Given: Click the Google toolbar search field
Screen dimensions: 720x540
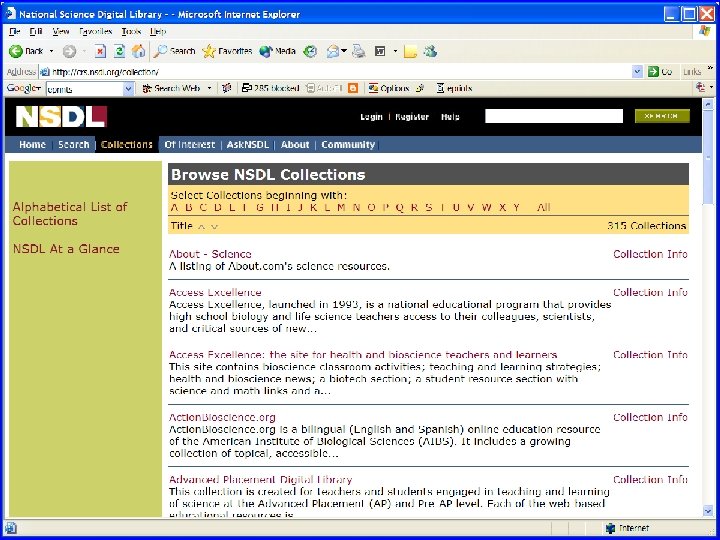Looking at the screenshot, I should [85, 89].
